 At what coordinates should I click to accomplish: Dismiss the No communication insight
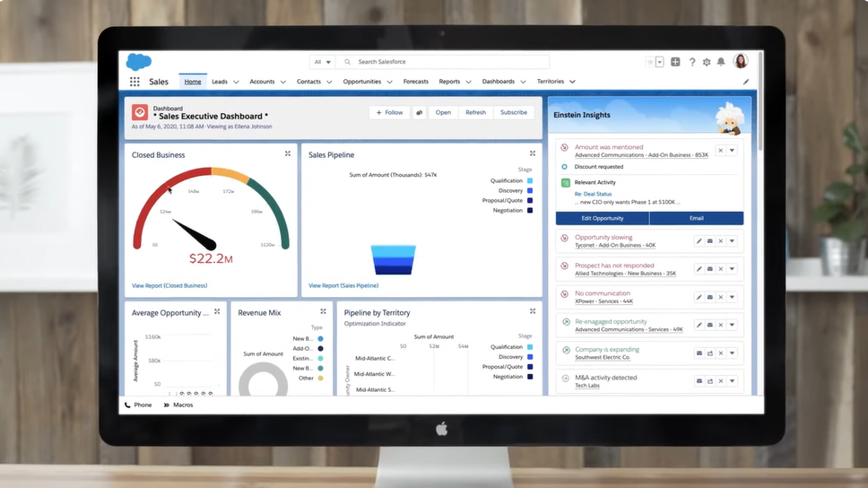[721, 297]
